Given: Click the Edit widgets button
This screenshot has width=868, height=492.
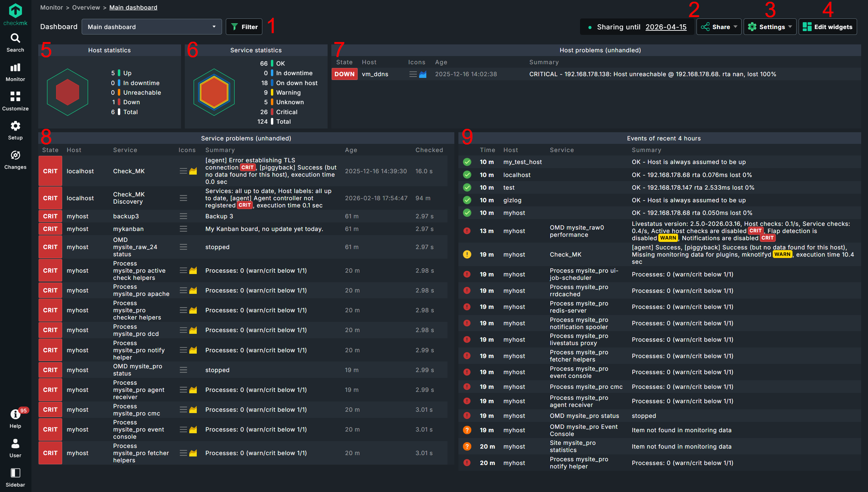Looking at the screenshot, I should (x=827, y=27).
